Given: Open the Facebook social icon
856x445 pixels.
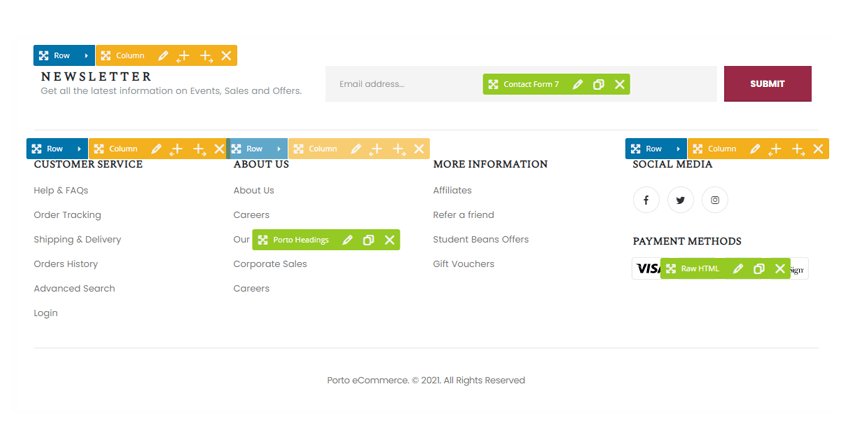Looking at the screenshot, I should pyautogui.click(x=646, y=200).
